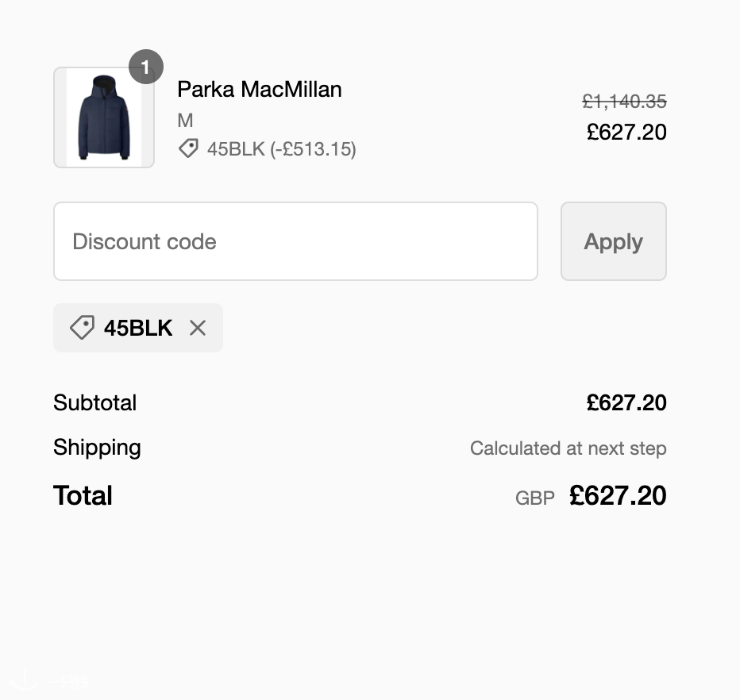740x700 pixels.
Task: Remove the 45BLK discount code
Action: point(198,328)
